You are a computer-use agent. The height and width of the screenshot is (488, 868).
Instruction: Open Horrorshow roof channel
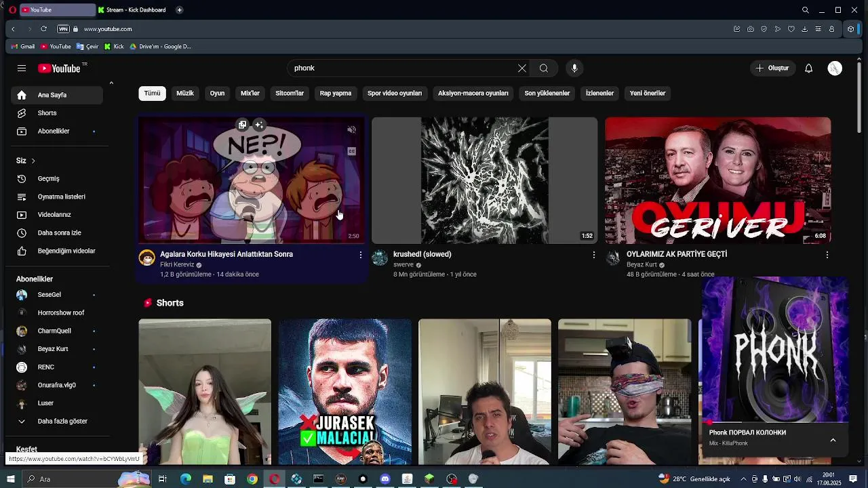[x=57, y=312]
